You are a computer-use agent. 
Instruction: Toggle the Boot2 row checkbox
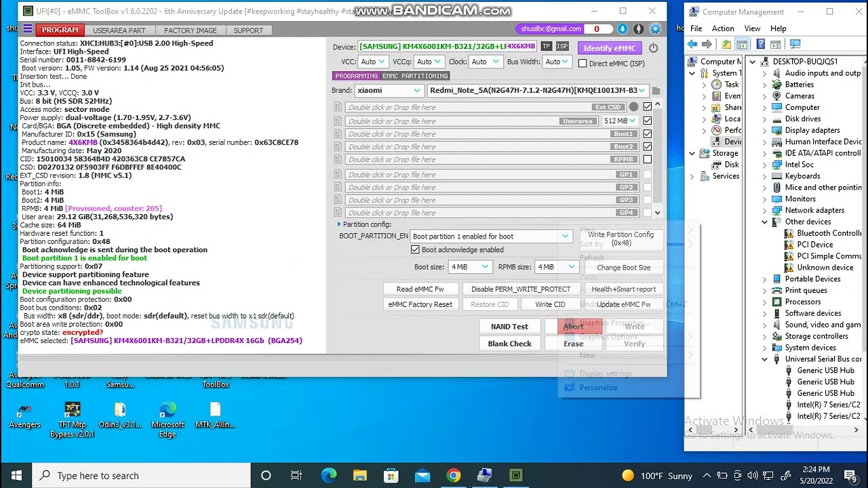click(648, 146)
